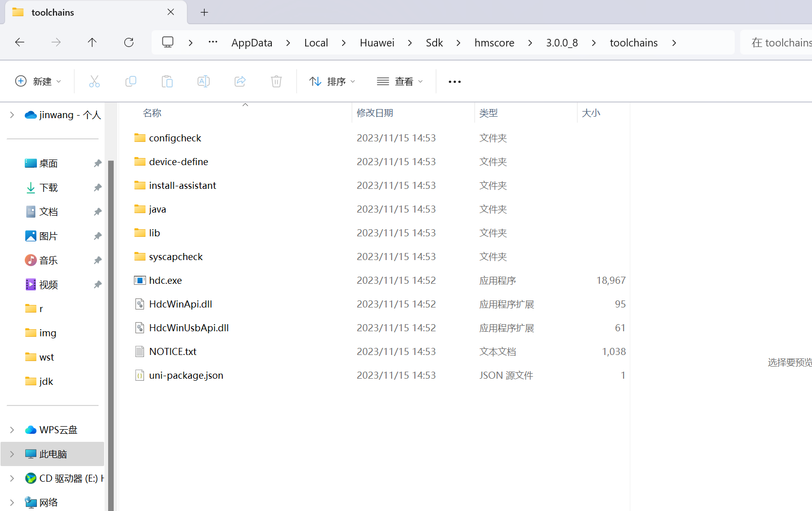Click the PC monitor icon in address bar

pos(168,42)
